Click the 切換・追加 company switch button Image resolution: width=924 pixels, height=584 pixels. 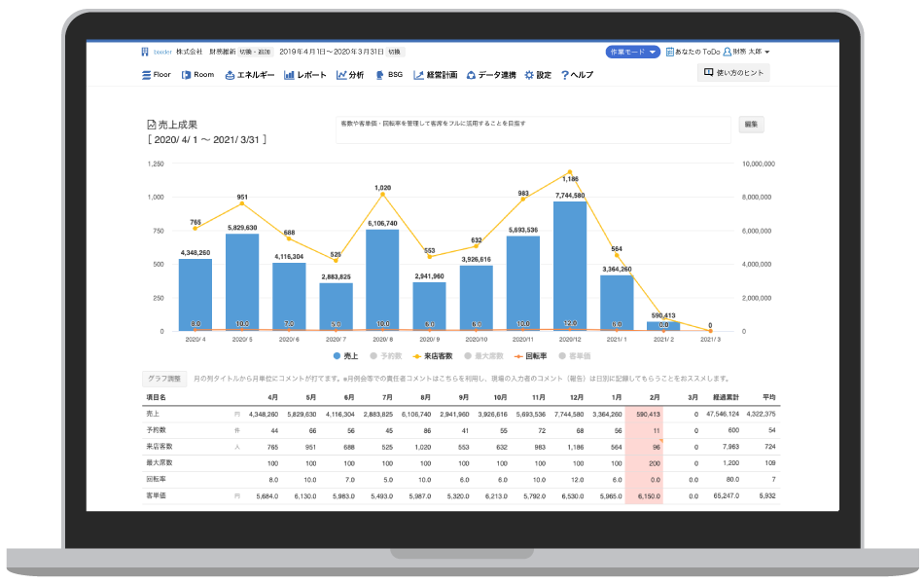[255, 52]
